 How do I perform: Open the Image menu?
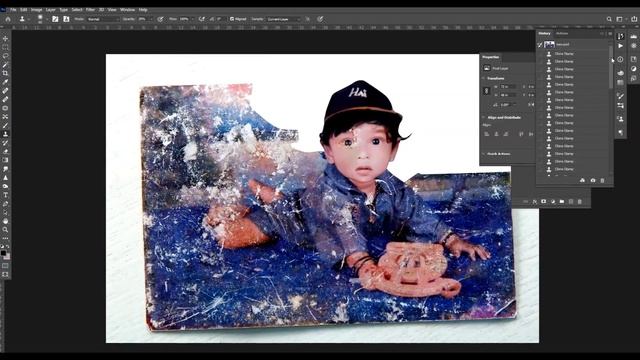[36, 9]
